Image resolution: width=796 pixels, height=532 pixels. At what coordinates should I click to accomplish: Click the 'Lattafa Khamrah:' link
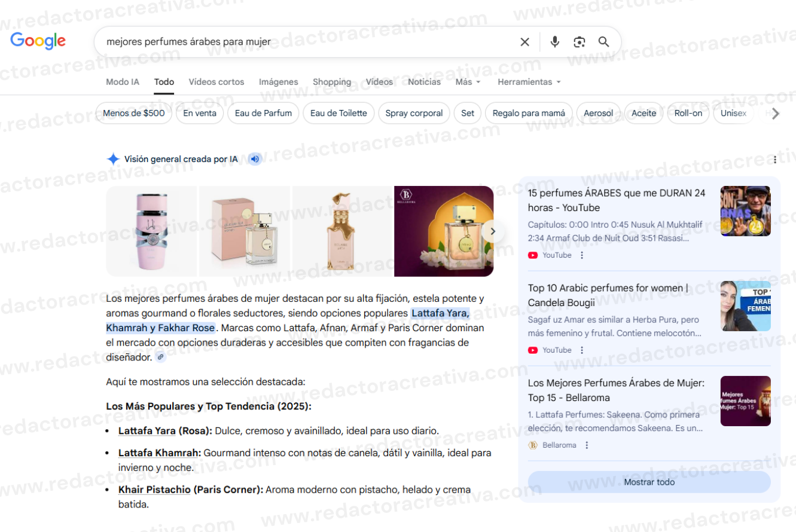tap(160, 453)
